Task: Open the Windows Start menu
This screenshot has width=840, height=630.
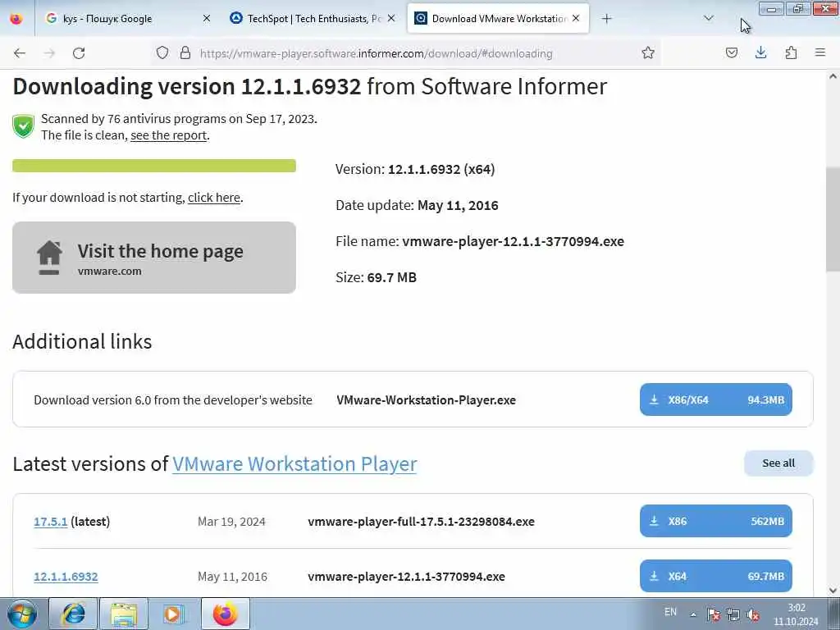Action: click(x=21, y=614)
